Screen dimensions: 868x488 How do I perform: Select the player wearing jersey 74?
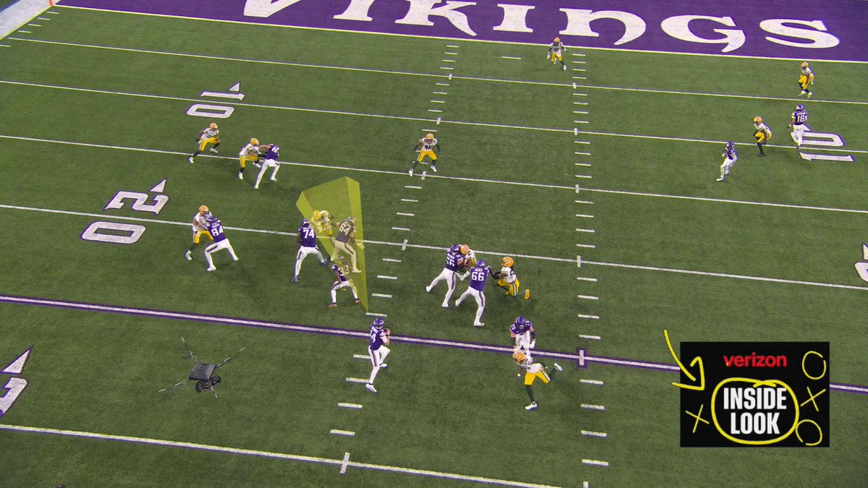point(308,249)
